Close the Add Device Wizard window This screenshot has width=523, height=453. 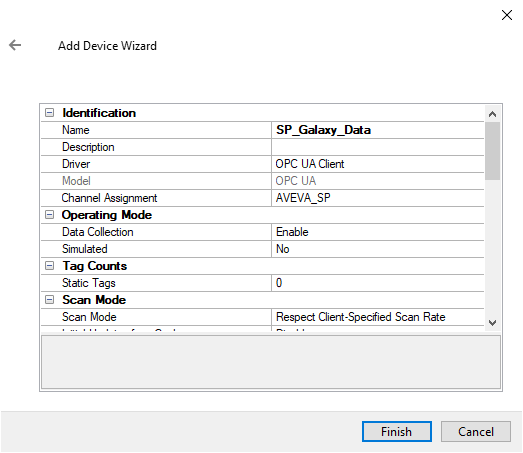[x=507, y=15]
